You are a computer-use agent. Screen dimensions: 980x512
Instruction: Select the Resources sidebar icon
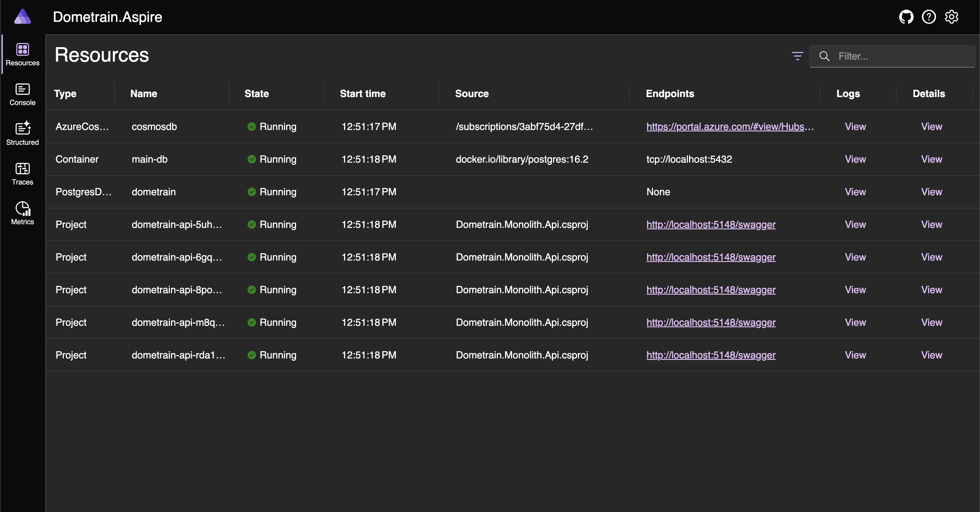(x=22, y=54)
